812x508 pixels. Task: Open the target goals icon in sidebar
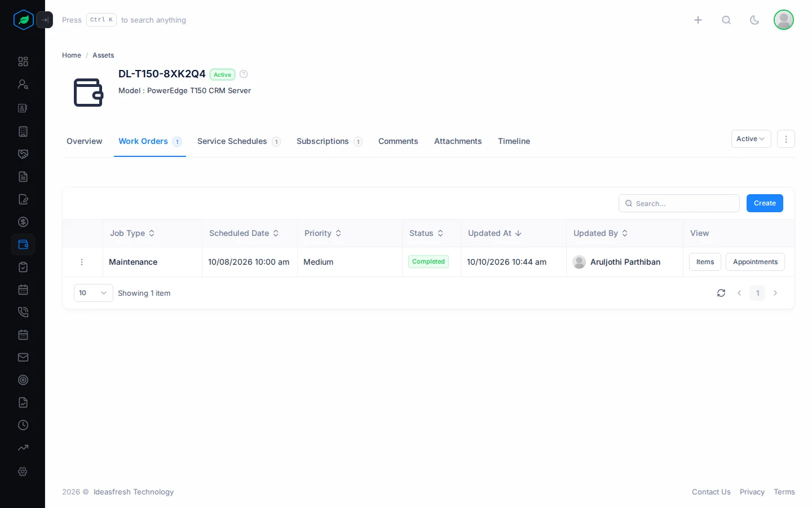23,380
